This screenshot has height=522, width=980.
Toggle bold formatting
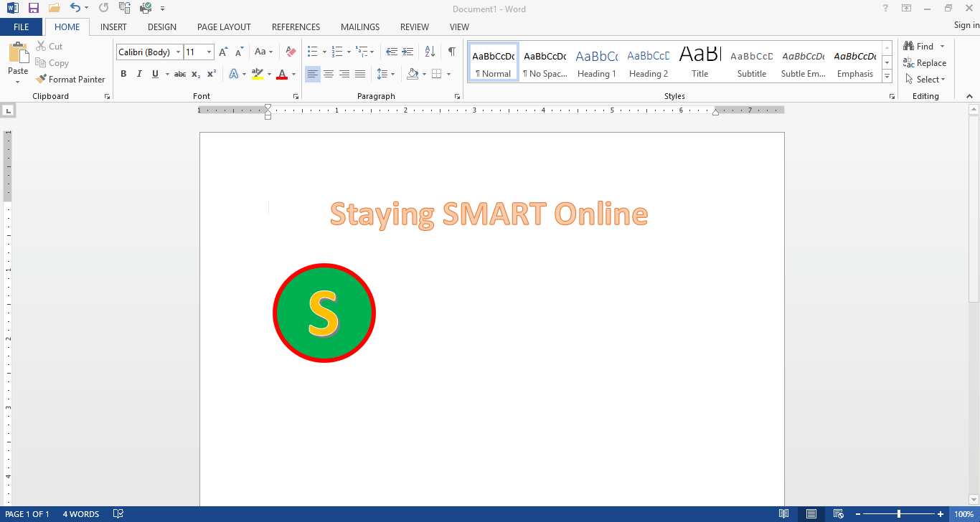(x=123, y=74)
